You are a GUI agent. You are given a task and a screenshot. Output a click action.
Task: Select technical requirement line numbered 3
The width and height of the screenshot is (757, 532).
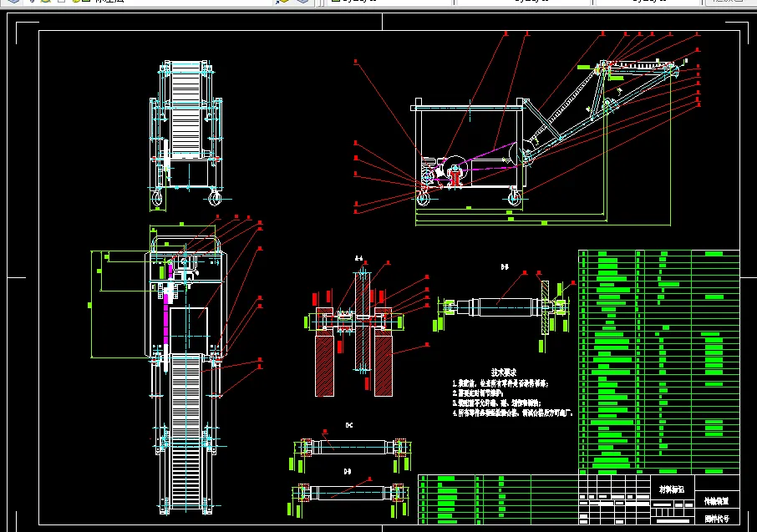[x=496, y=403]
